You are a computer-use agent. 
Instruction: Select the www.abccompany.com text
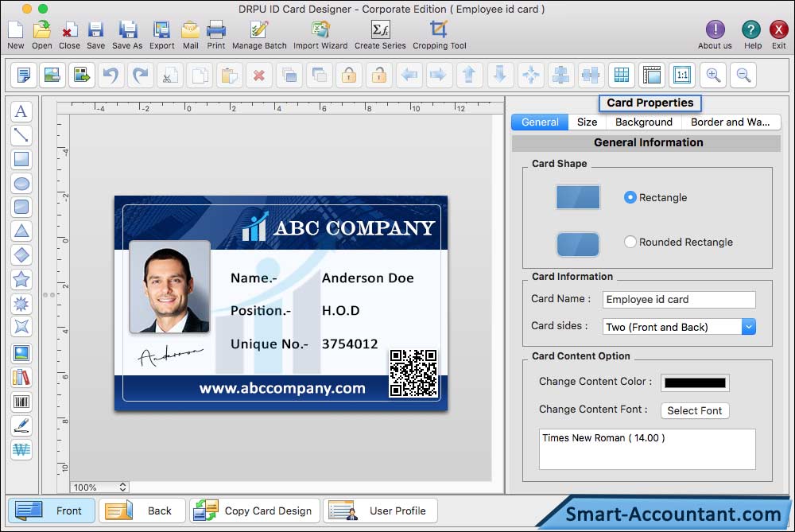(x=282, y=388)
